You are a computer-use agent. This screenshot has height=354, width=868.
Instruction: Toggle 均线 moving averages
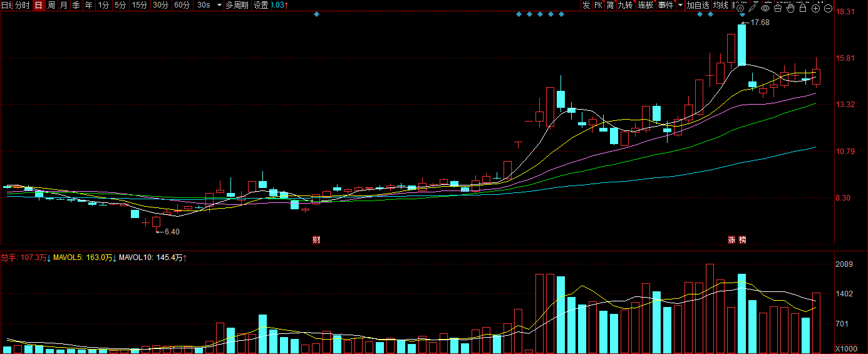[721, 5]
